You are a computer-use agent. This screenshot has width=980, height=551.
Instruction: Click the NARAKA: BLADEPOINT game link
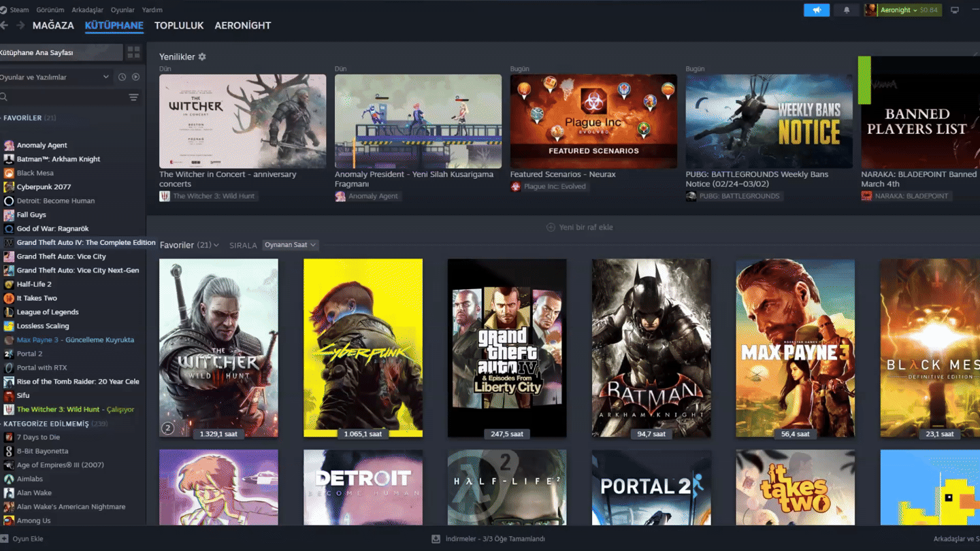tap(907, 196)
